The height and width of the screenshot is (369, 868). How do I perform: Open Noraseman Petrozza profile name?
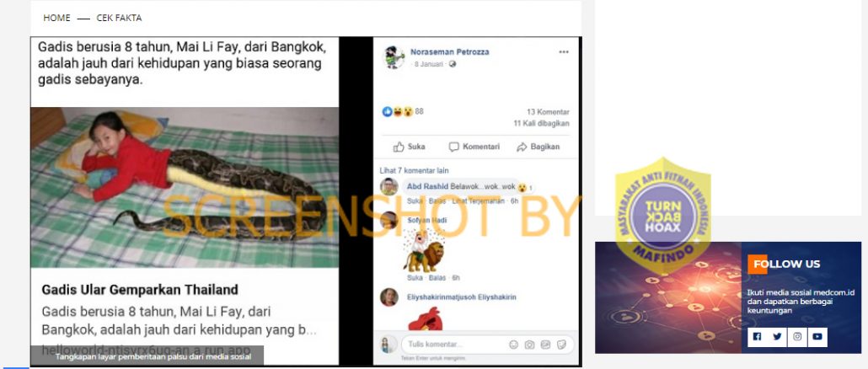click(449, 52)
